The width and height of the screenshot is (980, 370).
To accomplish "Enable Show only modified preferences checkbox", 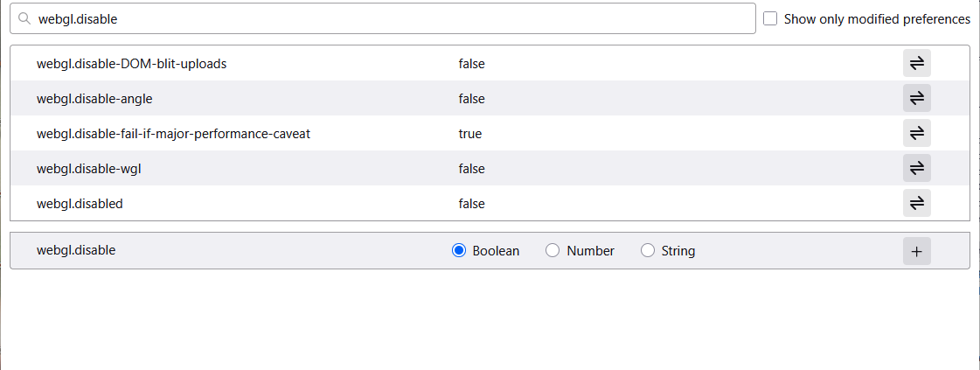I will click(770, 18).
